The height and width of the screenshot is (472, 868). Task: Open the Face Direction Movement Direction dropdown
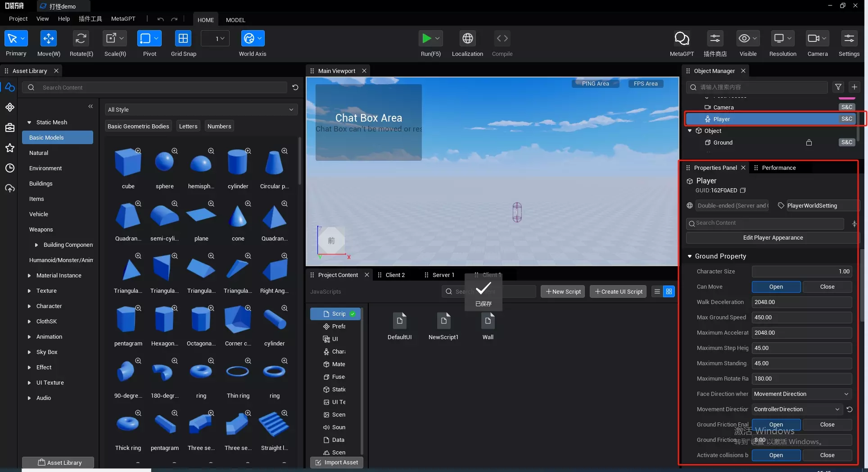[x=801, y=394]
